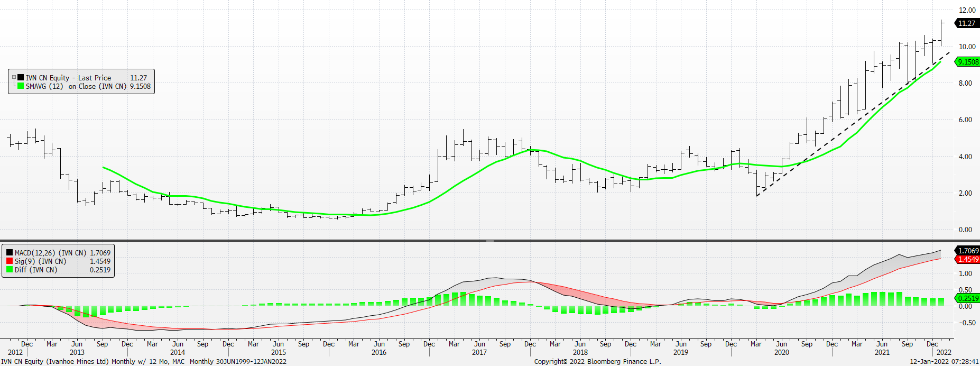
Task: Click the 2015 year label on time axis
Action: (x=278, y=352)
